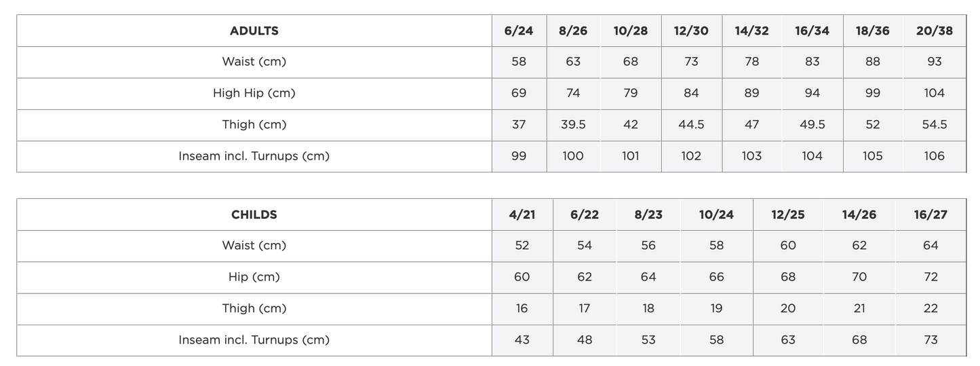This screenshot has height=366, width=980.
Task: Click the ADULTS table header cell
Action: [254, 31]
